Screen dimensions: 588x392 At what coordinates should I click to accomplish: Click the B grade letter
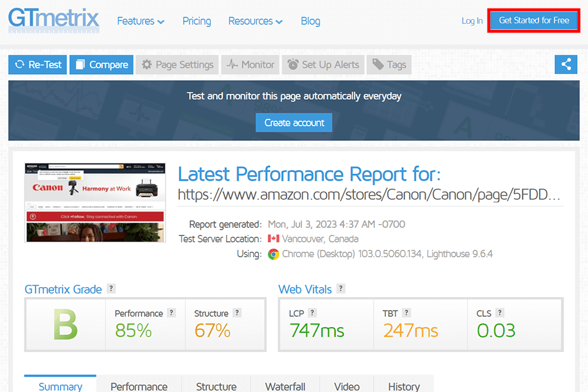tap(66, 325)
